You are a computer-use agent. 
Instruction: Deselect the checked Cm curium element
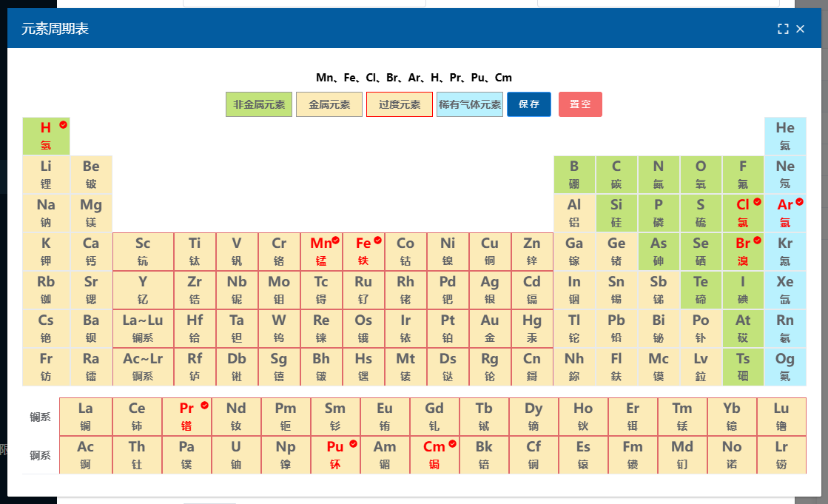coord(434,455)
